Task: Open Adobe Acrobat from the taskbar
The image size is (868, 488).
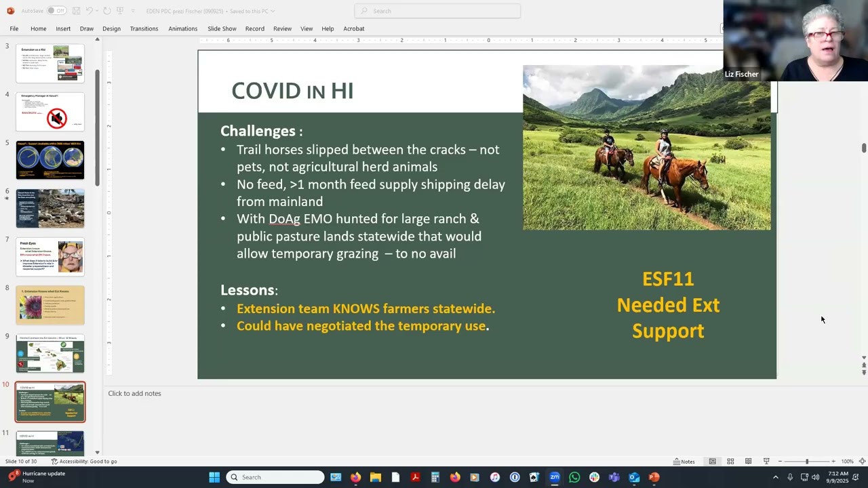Action: [415, 477]
